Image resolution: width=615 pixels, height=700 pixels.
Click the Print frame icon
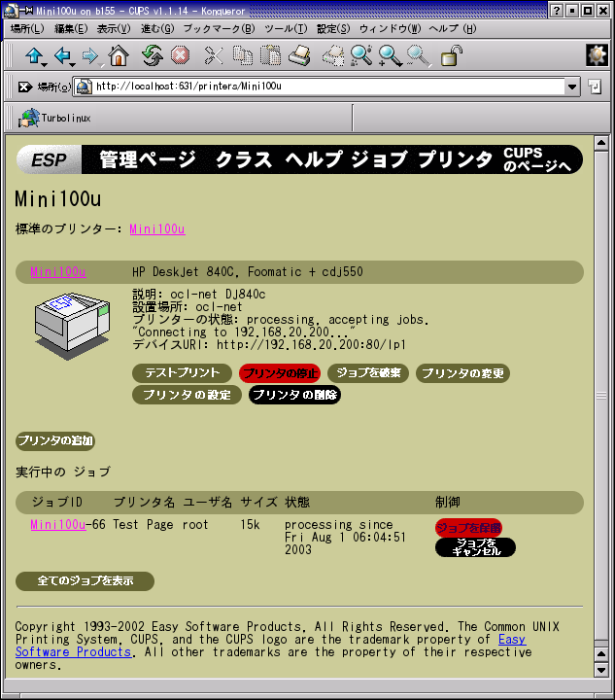click(333, 56)
